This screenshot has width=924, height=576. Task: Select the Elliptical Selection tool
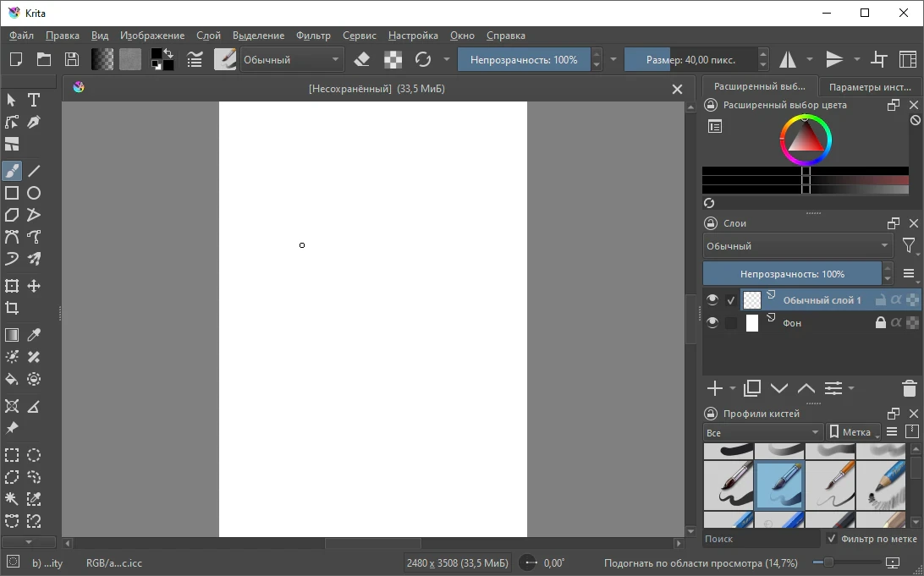point(34,455)
